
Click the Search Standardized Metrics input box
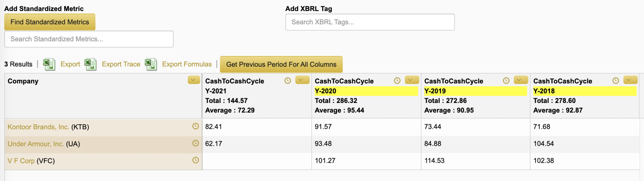[x=89, y=39]
